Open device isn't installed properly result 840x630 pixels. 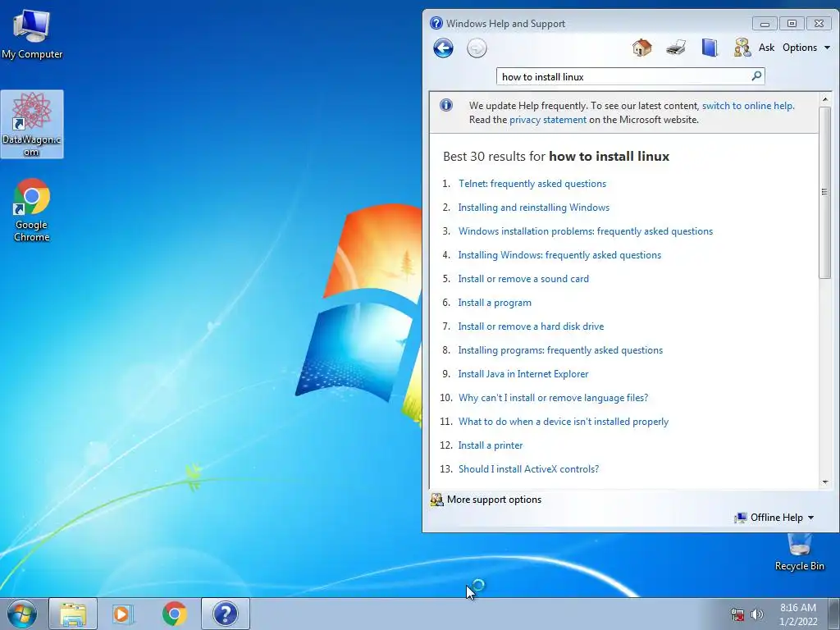(563, 422)
